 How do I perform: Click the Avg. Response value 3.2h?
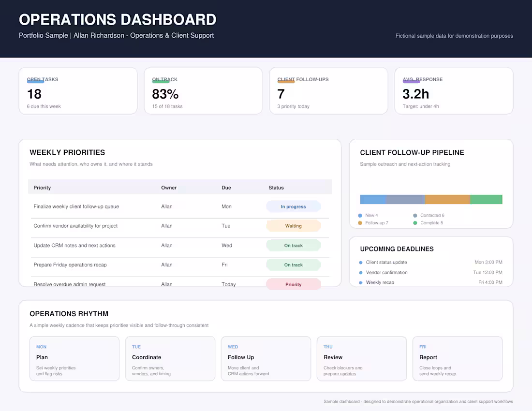(416, 94)
